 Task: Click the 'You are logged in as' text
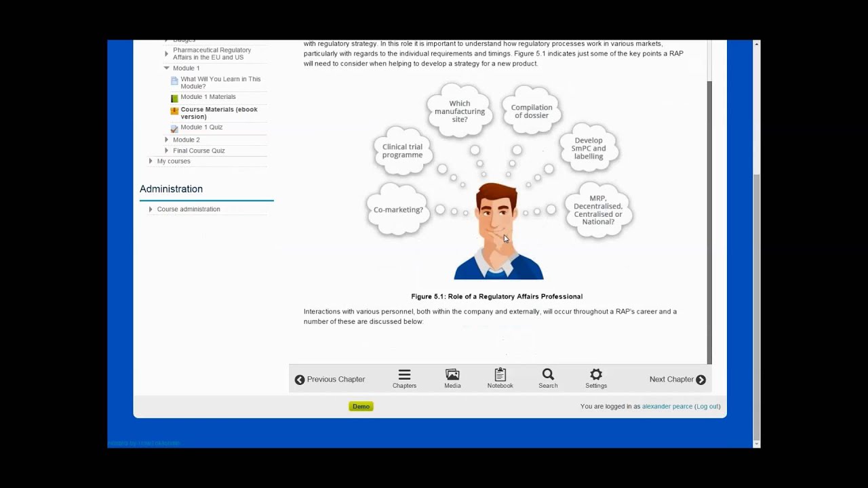click(x=610, y=407)
